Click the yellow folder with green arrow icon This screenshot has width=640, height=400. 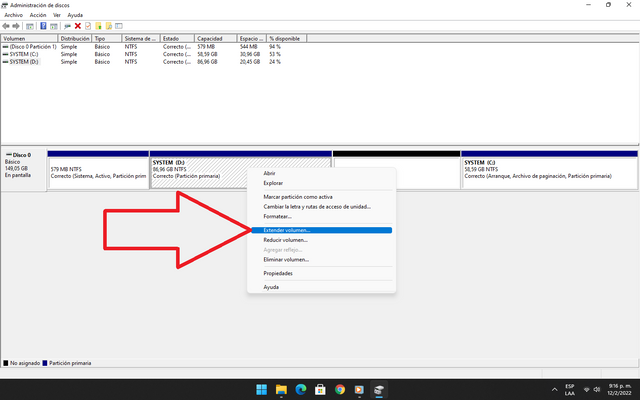pyautogui.click(x=98, y=26)
